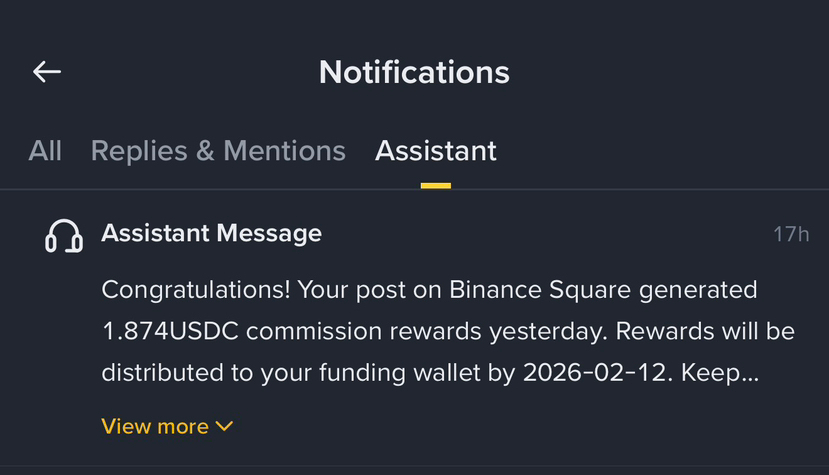The image size is (829, 475).
Task: Click the 17h timestamp
Action: (x=790, y=235)
